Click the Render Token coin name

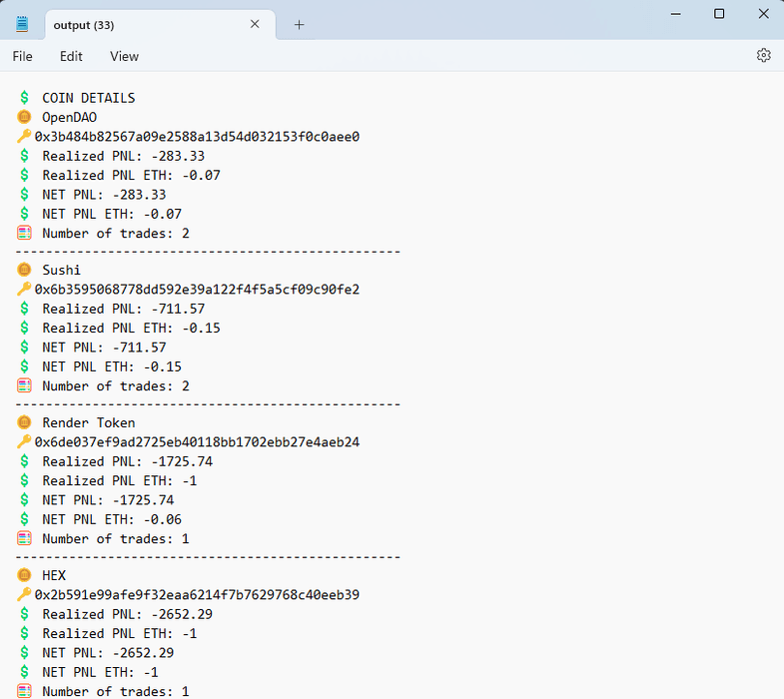(x=89, y=423)
